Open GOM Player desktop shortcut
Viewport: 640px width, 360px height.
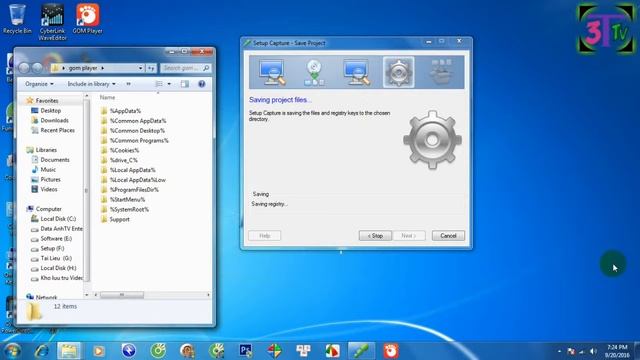[x=87, y=19]
